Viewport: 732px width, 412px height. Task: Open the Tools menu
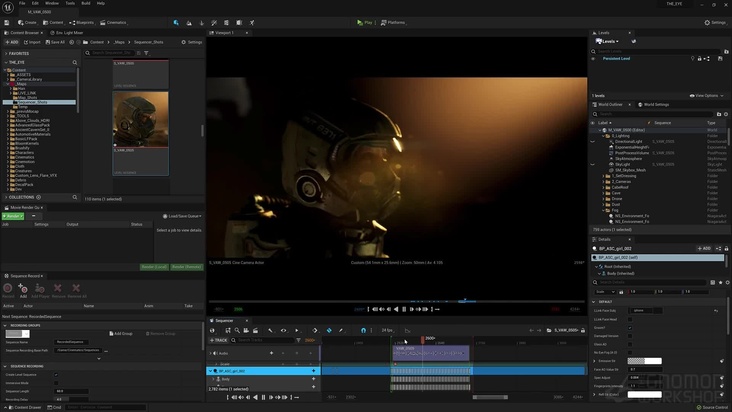pyautogui.click(x=70, y=3)
